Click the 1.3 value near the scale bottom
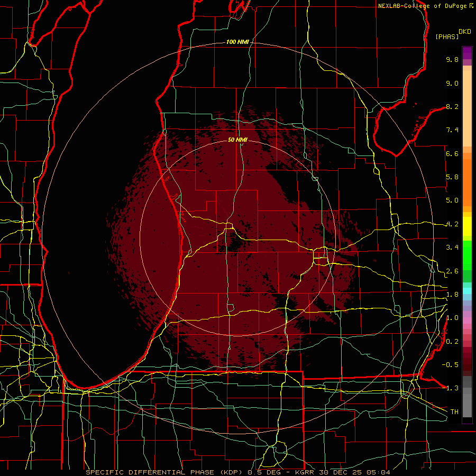Viewport: 476px width, 476px height. tap(452, 388)
